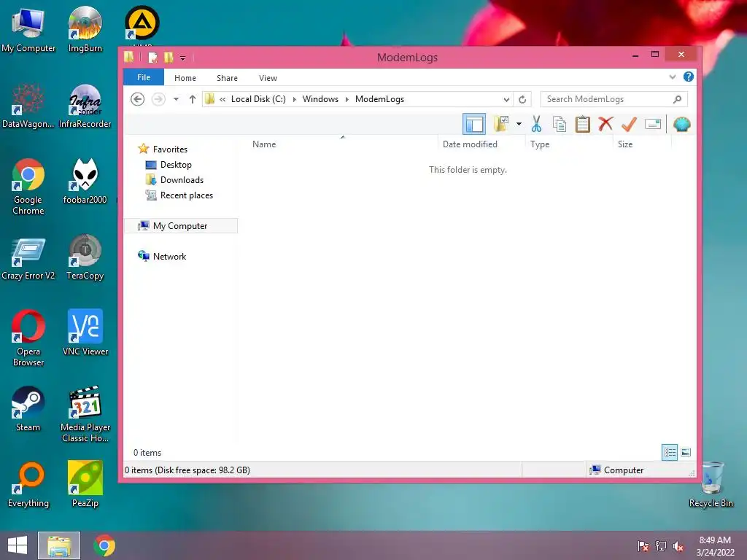Select My Computer in navigation pane
The height and width of the screenshot is (560, 747).
181,226
